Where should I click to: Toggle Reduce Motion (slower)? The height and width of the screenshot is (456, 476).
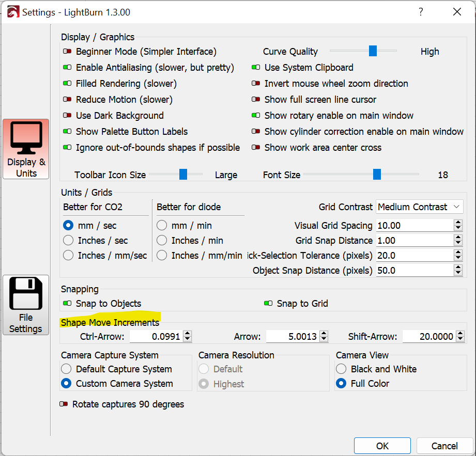click(x=67, y=99)
